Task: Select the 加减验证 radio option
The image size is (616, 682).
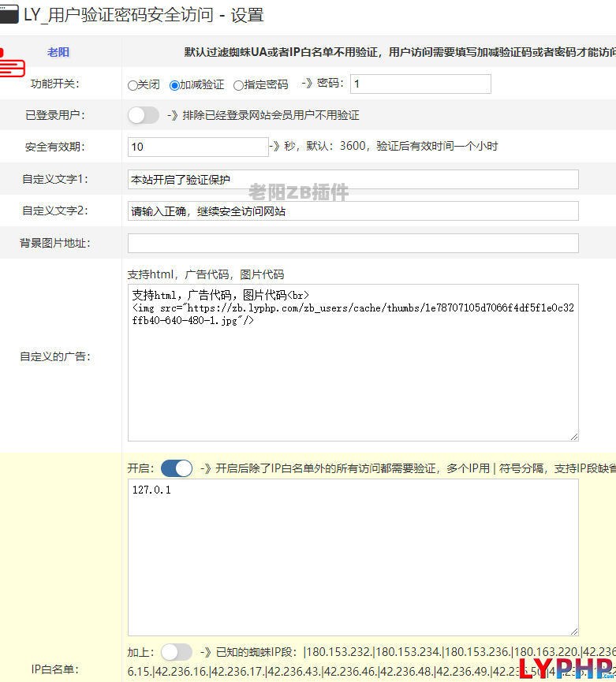Action: point(174,85)
